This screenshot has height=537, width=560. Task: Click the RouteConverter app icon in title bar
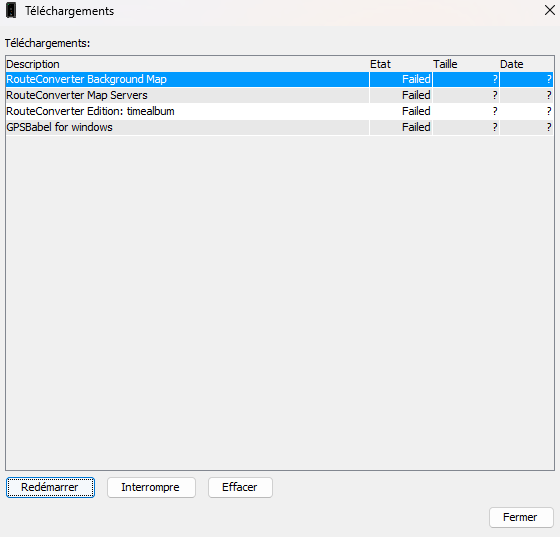pyautogui.click(x=11, y=11)
